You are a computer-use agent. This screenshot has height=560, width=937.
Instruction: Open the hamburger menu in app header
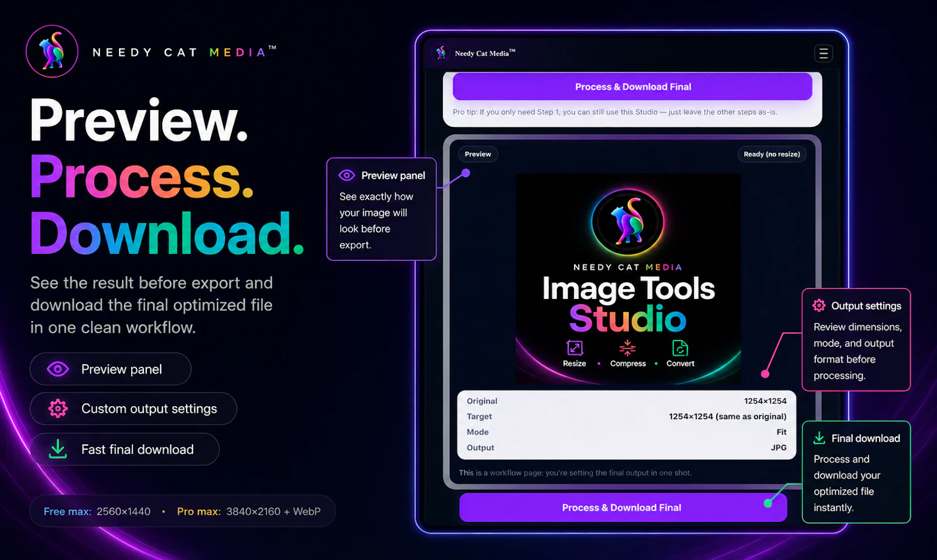pyautogui.click(x=823, y=53)
